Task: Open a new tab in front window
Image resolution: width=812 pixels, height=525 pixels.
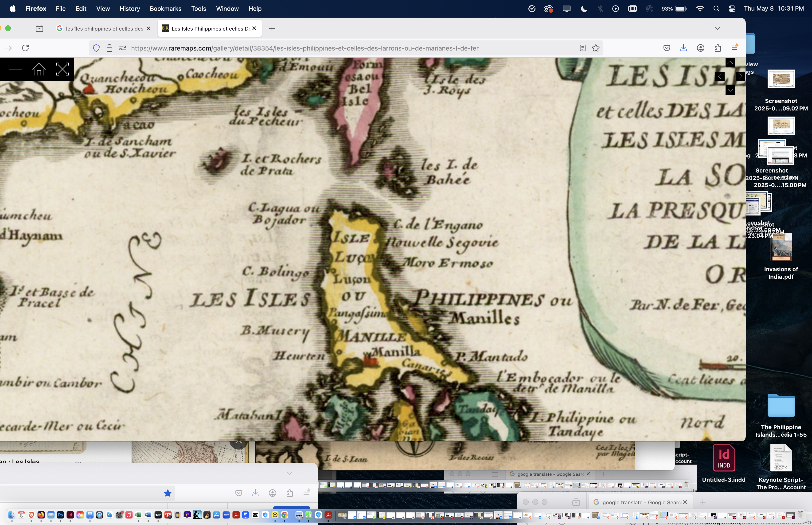Action: (x=272, y=28)
